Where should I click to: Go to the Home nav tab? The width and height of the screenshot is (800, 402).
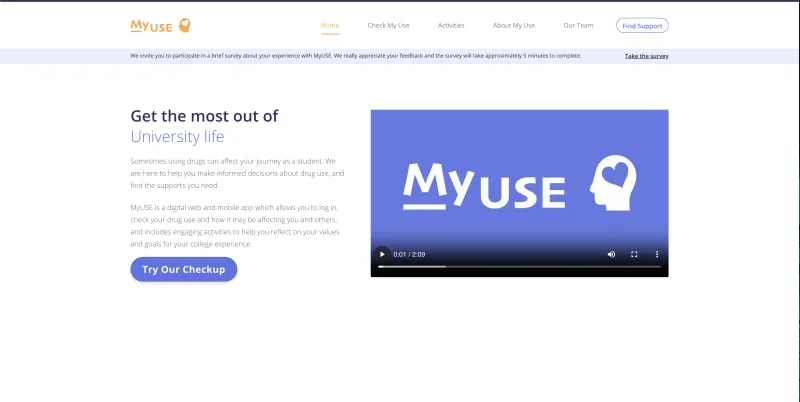pos(330,26)
